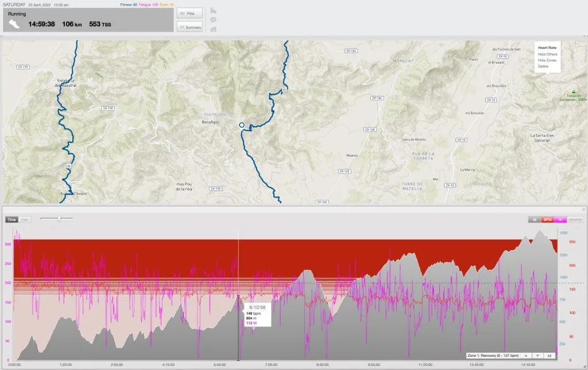Close the graph panel with X icon
588x370 pixels.
pos(583,209)
